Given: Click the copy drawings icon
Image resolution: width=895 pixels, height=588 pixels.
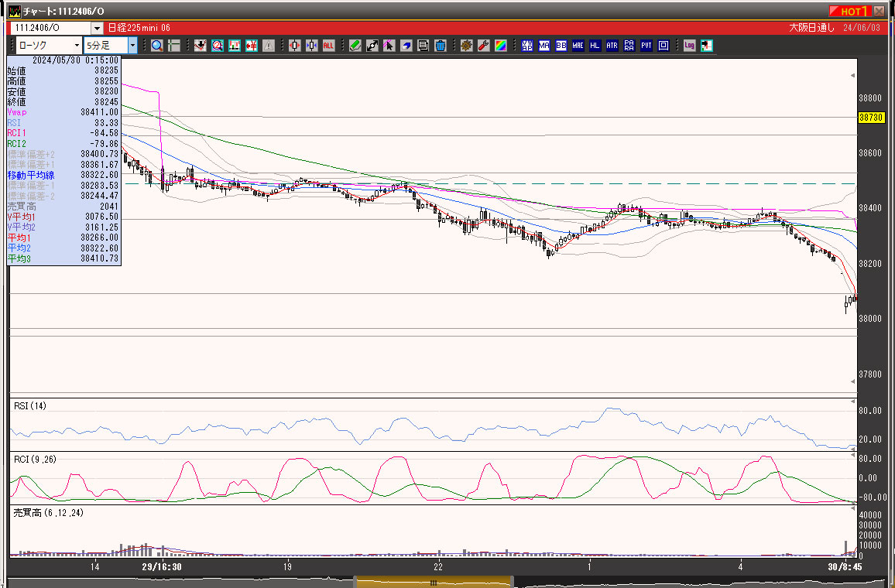Looking at the screenshot, I should click(x=423, y=46).
